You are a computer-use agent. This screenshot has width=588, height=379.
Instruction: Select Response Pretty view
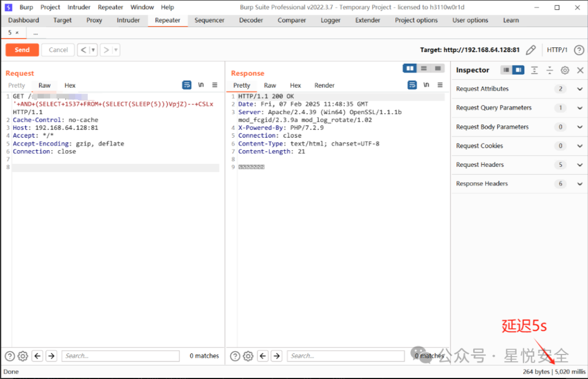(x=242, y=85)
